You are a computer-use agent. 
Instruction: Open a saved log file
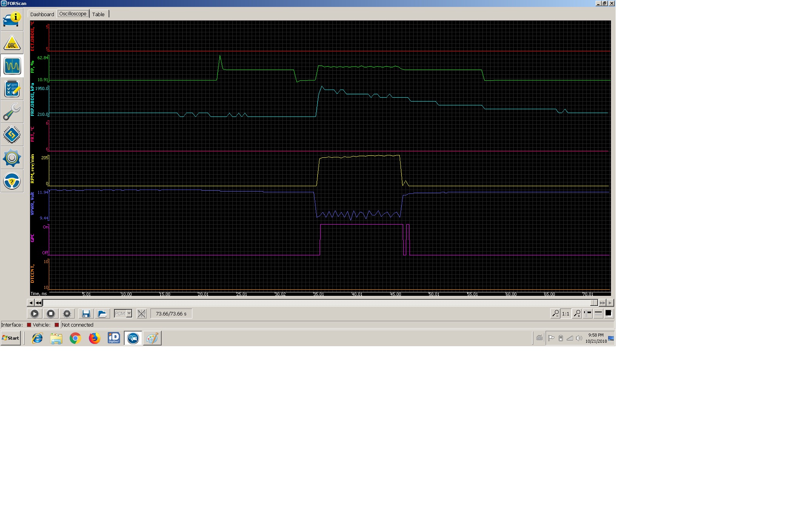coord(102,314)
